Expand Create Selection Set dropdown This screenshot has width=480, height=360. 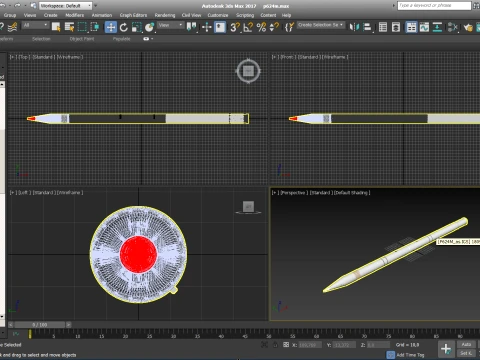320,25
